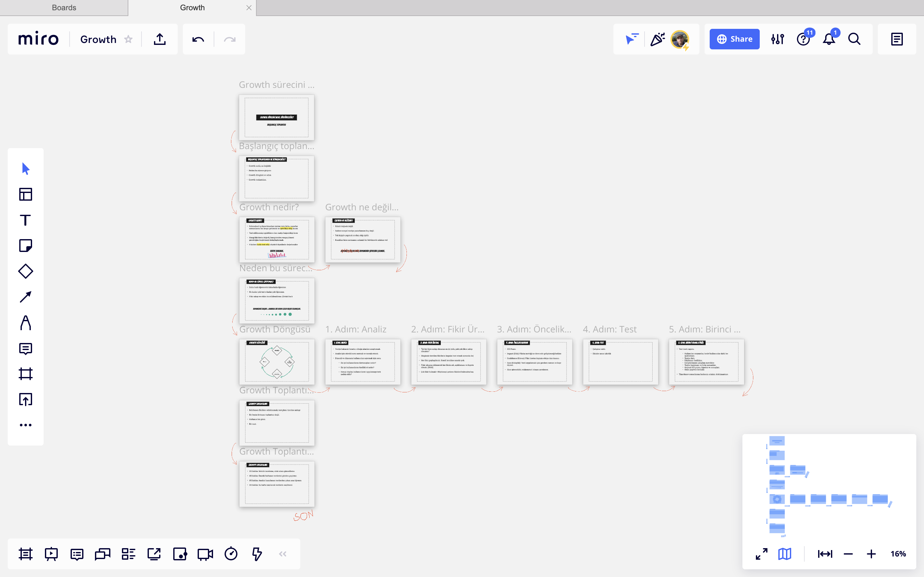This screenshot has width=924, height=577.
Task: Expand more tools with the three dots
Action: click(26, 425)
